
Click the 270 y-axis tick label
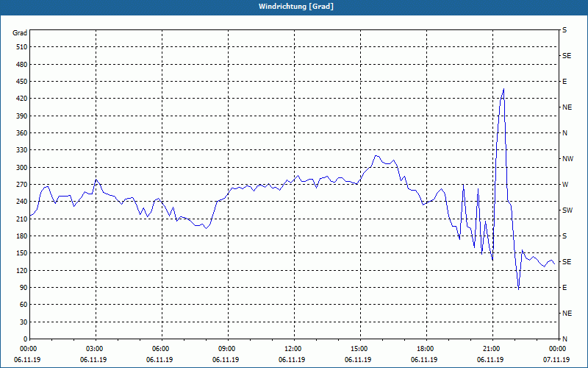coord(22,185)
